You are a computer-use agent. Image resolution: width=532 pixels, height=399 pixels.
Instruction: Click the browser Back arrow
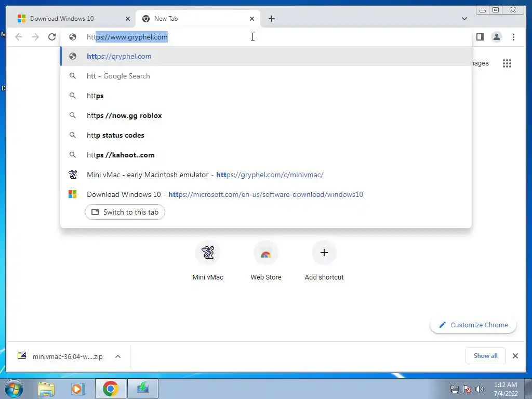(19, 37)
